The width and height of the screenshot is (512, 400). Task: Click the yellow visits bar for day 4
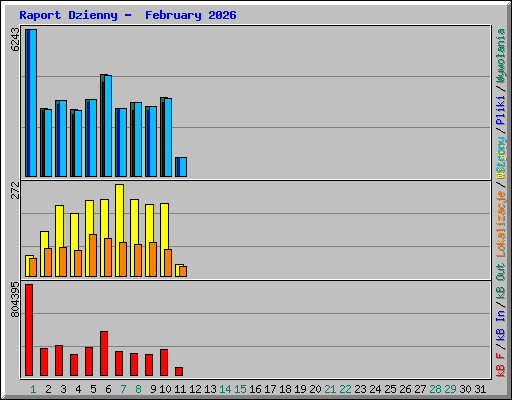tap(74, 245)
